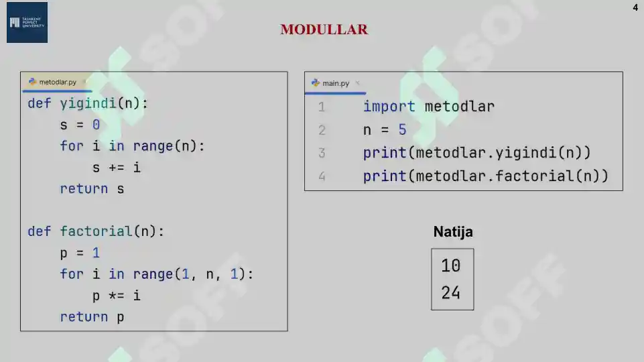Click the slide page number 4
Image resolution: width=644 pixels, height=362 pixels.
click(x=635, y=8)
